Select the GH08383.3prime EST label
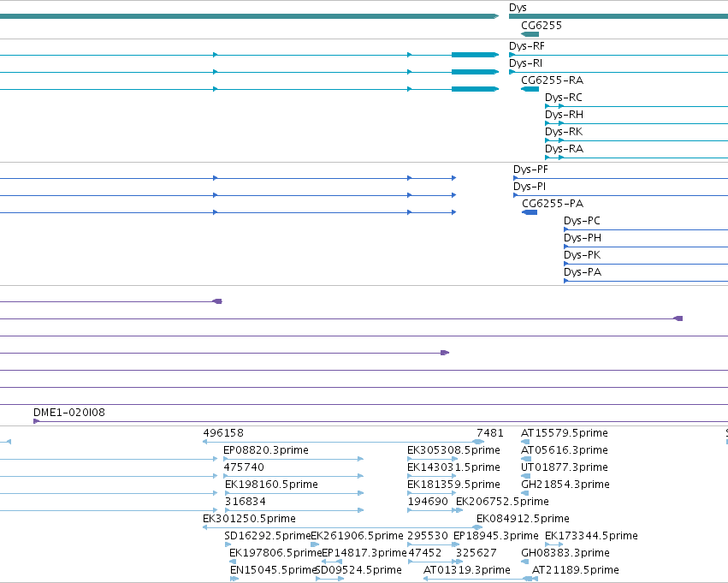 [565, 553]
